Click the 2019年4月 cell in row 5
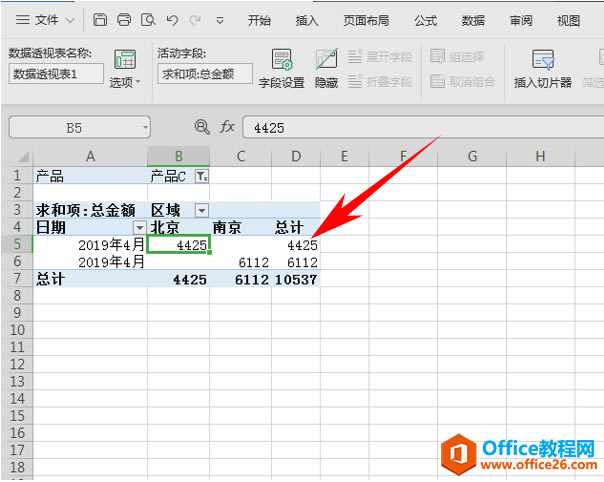This screenshot has width=604, height=482. pyautogui.click(x=90, y=244)
